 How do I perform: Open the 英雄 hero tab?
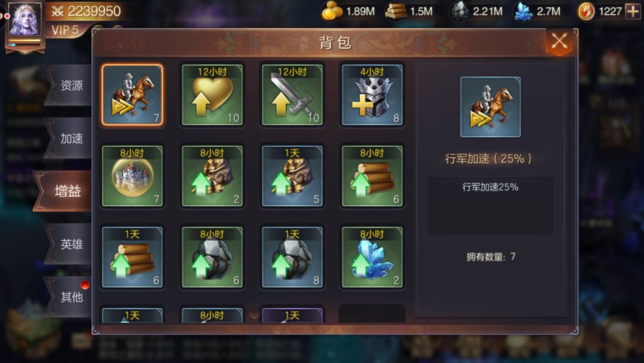pos(69,244)
